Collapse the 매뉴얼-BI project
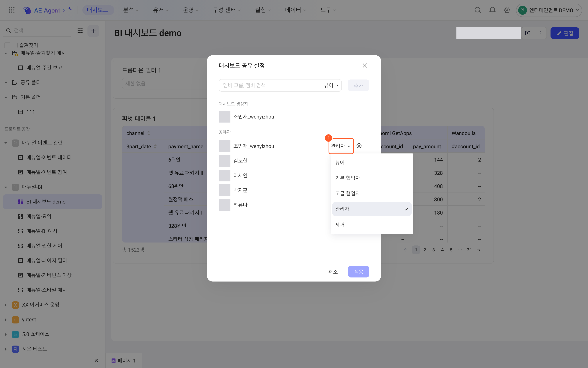Screen dimensions: 588x368 coord(6,187)
